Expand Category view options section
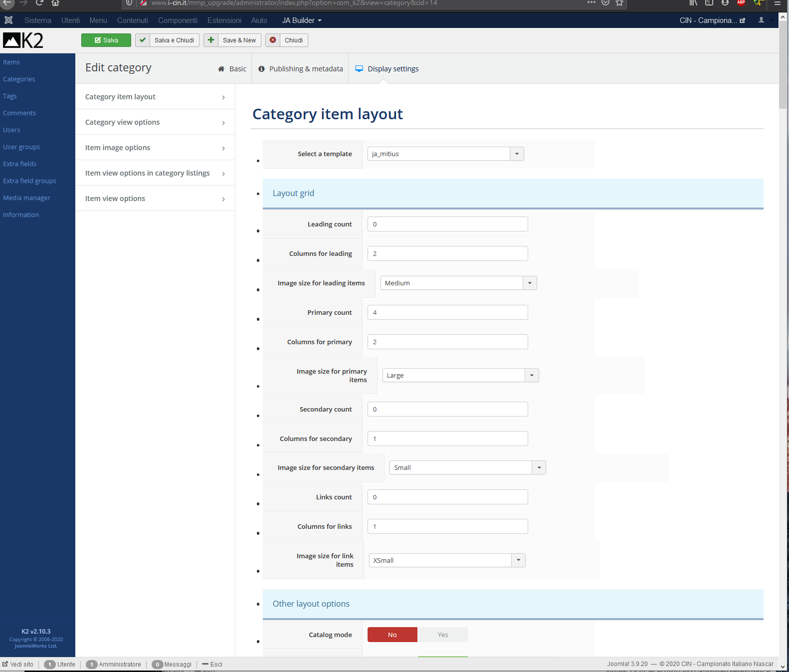The width and height of the screenshot is (789, 672). point(155,122)
